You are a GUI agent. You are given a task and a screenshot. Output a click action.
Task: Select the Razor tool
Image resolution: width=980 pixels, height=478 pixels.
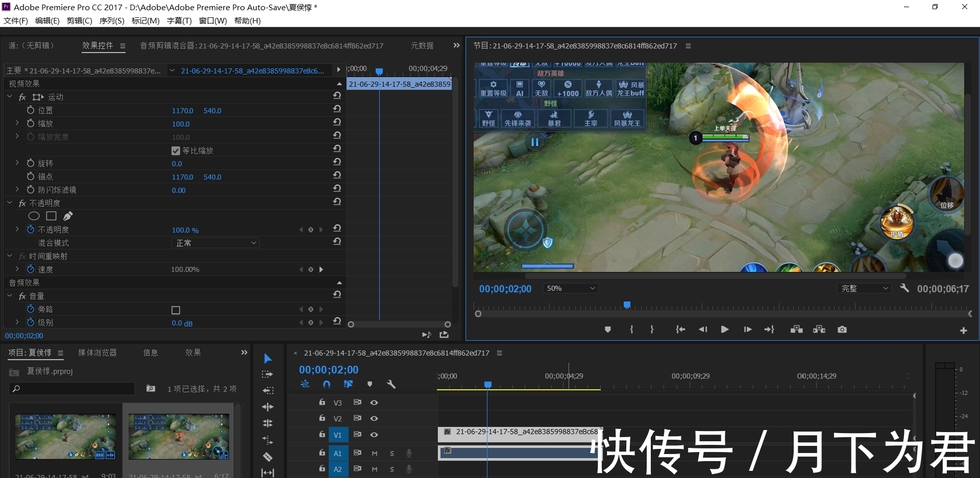tap(267, 457)
